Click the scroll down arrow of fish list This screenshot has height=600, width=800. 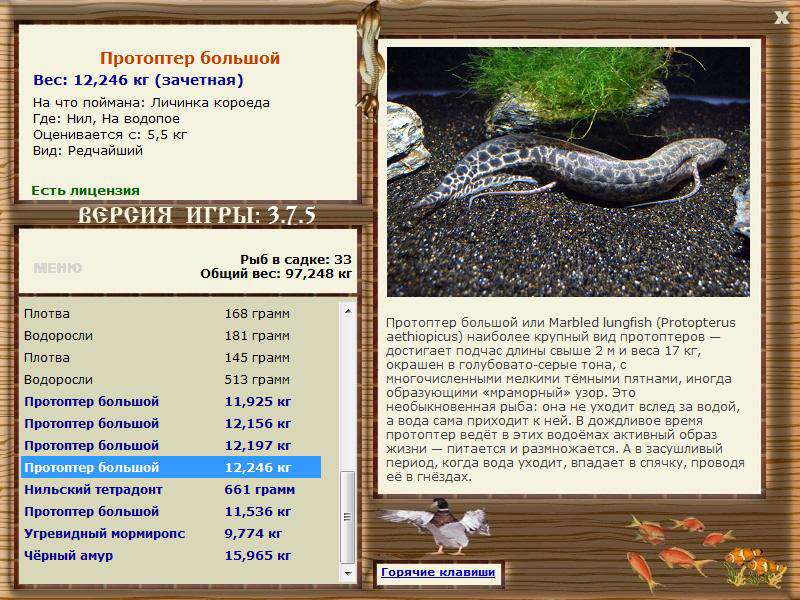point(347,573)
